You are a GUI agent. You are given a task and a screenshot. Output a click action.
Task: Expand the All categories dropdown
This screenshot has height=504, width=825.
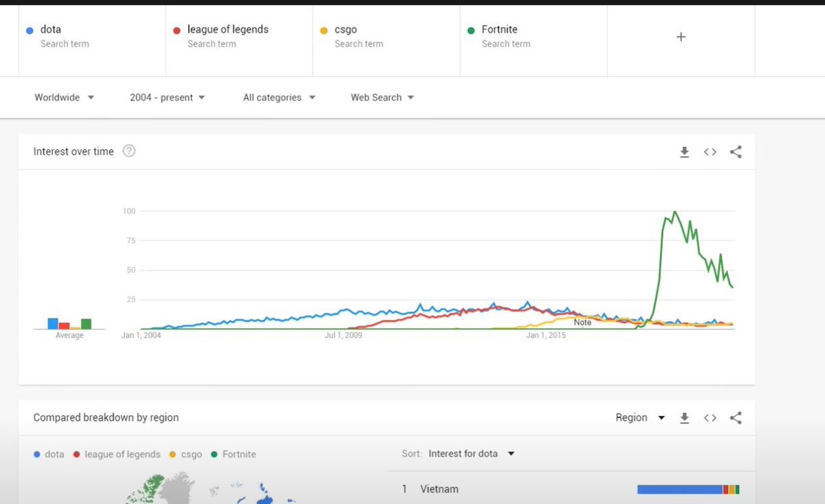(x=279, y=98)
